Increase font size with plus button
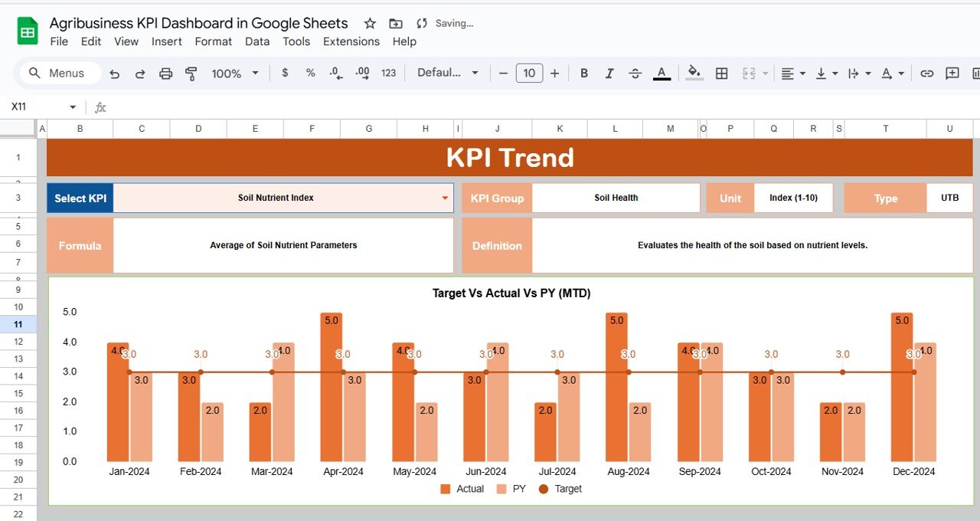Image resolution: width=980 pixels, height=521 pixels. pyautogui.click(x=554, y=73)
